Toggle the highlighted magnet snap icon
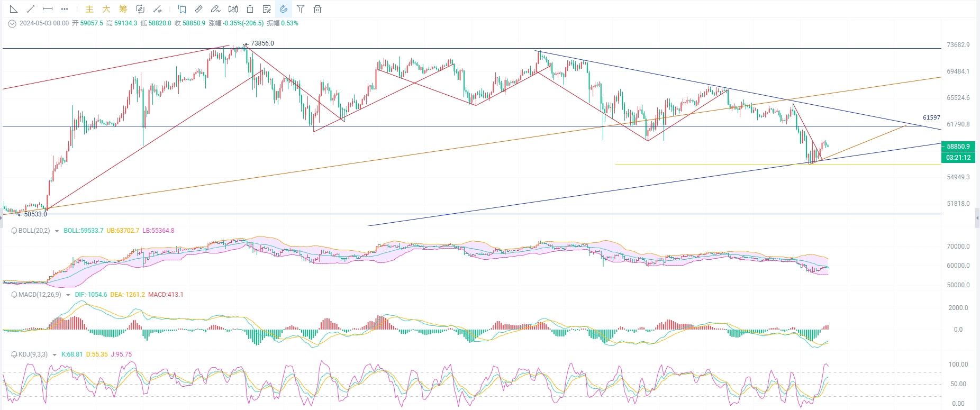The width and height of the screenshot is (980, 410). click(284, 9)
